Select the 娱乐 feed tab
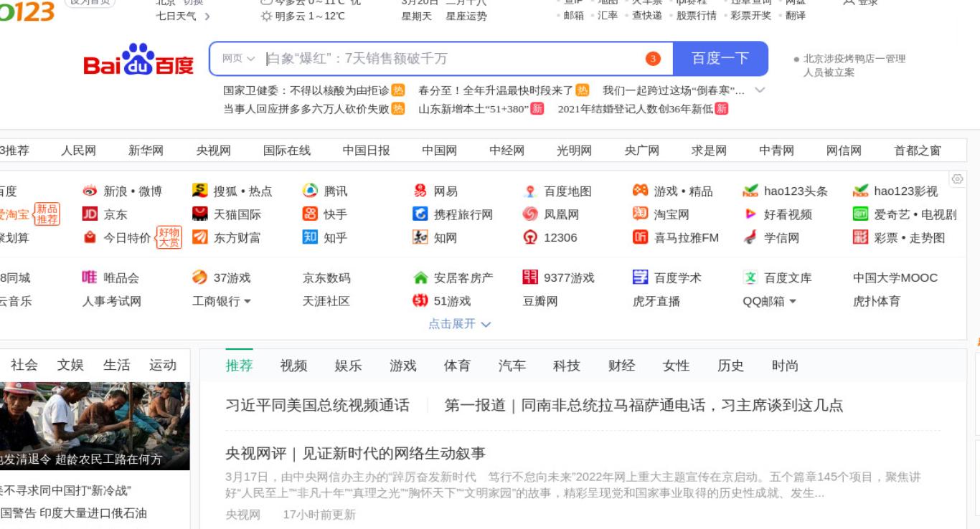The width and height of the screenshot is (980, 529). [348, 366]
